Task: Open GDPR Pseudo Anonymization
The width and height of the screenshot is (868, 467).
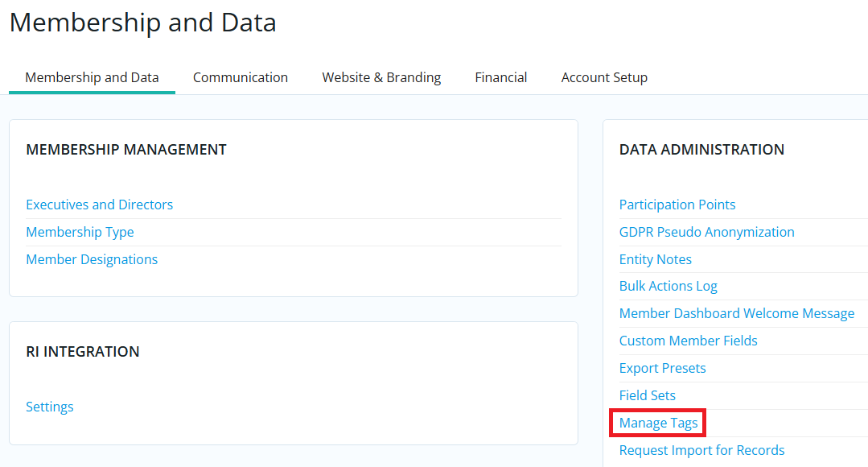Action: tap(706, 232)
